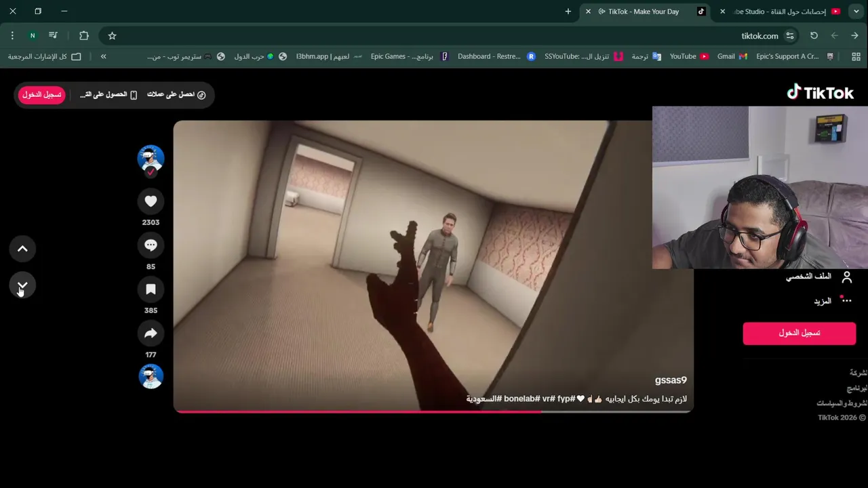Open site information icon beside tiktok.com
Image resolution: width=868 pixels, height=488 pixels.
coord(790,36)
